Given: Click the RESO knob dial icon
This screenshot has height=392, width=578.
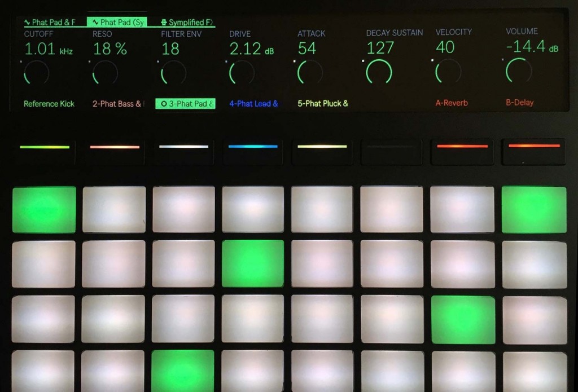Looking at the screenshot, I should (x=105, y=73).
